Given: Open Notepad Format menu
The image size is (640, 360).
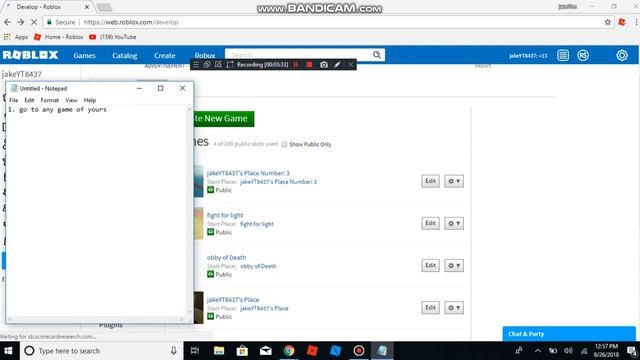Looking at the screenshot, I should click(49, 100).
